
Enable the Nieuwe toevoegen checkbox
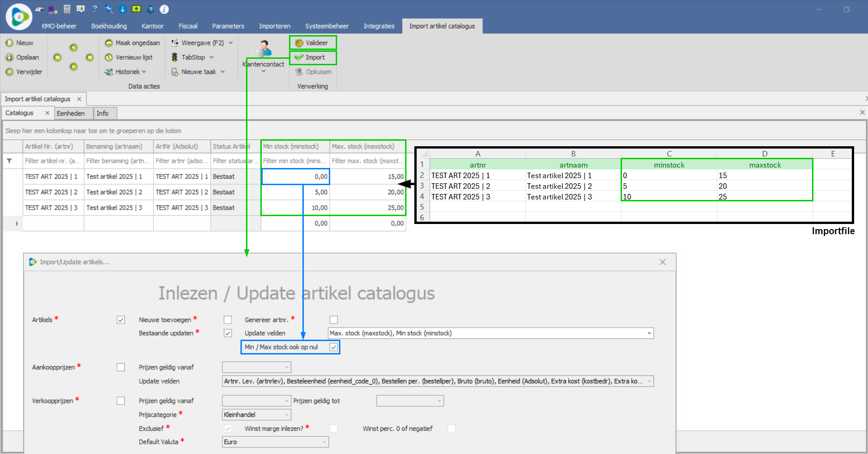(x=228, y=320)
